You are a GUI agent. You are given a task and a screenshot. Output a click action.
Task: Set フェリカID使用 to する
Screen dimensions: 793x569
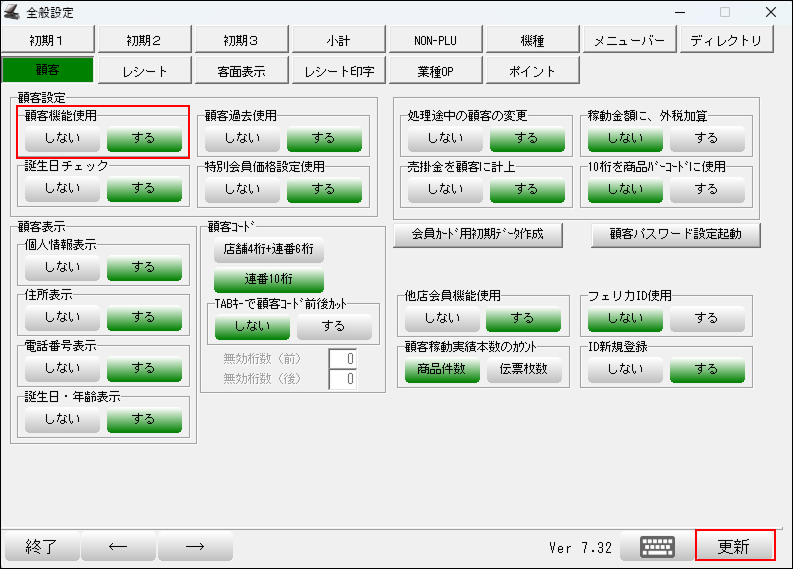tap(707, 318)
